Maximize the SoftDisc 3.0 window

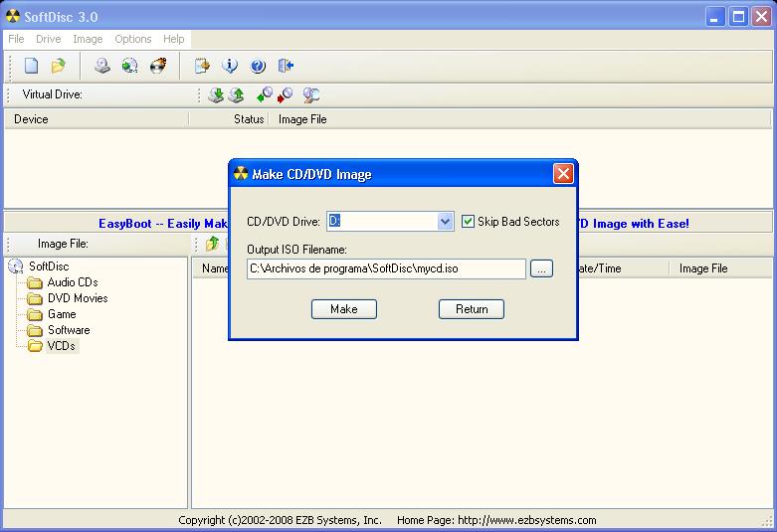738,17
